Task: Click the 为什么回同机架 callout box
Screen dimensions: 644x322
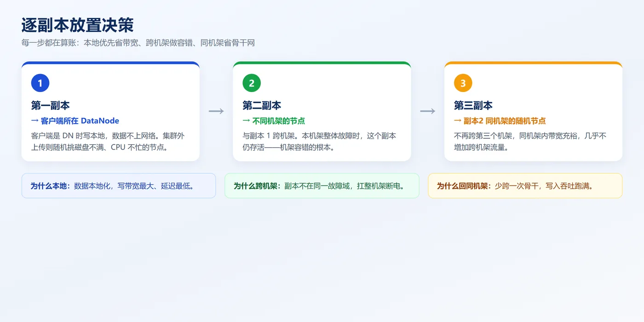Action: [x=525, y=186]
